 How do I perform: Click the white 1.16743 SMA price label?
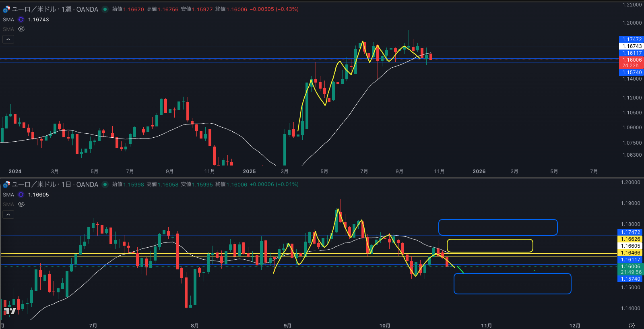click(632, 46)
